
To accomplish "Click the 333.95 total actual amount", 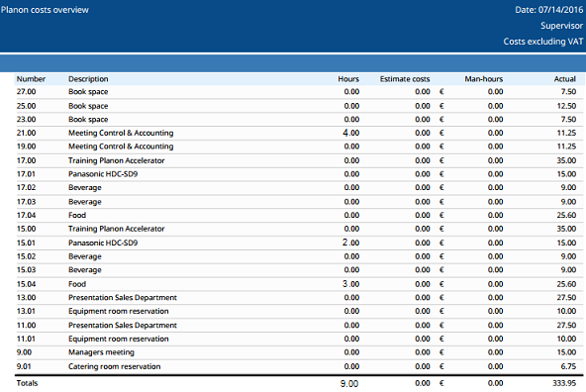I will pos(564,383).
